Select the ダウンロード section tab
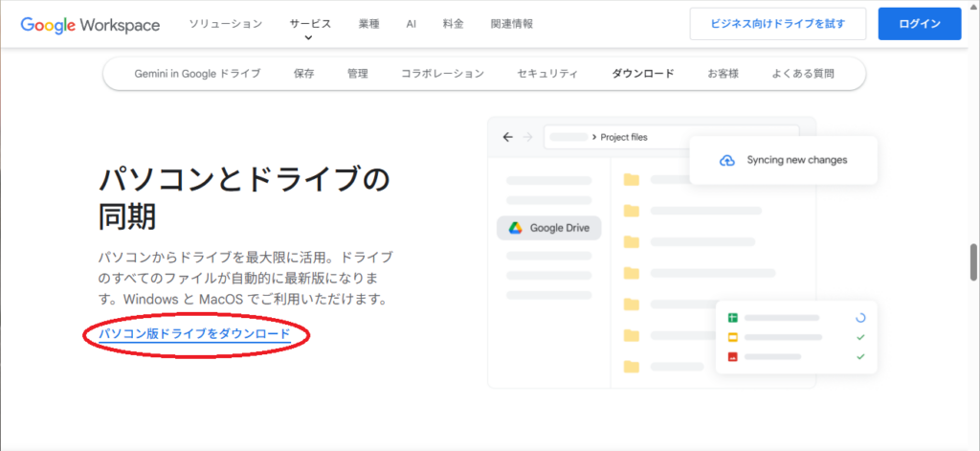The height and width of the screenshot is (451, 980). 642,74
